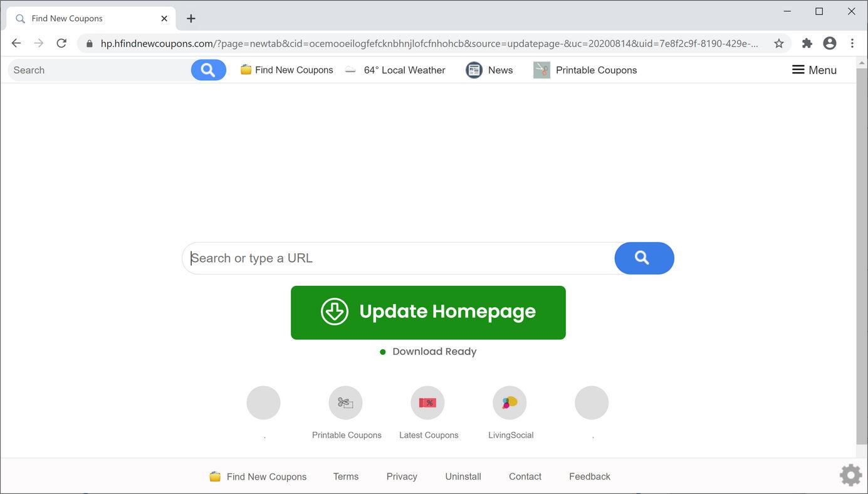
Task: Open the Feedback footer link
Action: click(x=590, y=476)
